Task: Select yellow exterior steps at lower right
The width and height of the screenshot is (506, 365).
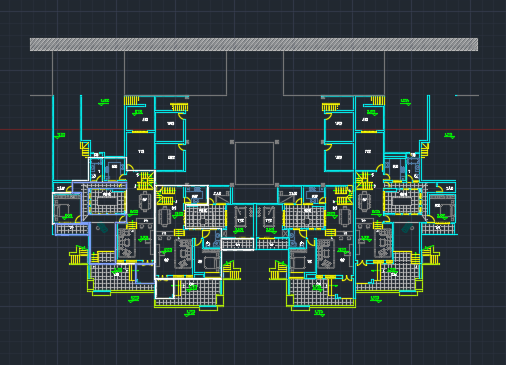Action: coord(431,255)
